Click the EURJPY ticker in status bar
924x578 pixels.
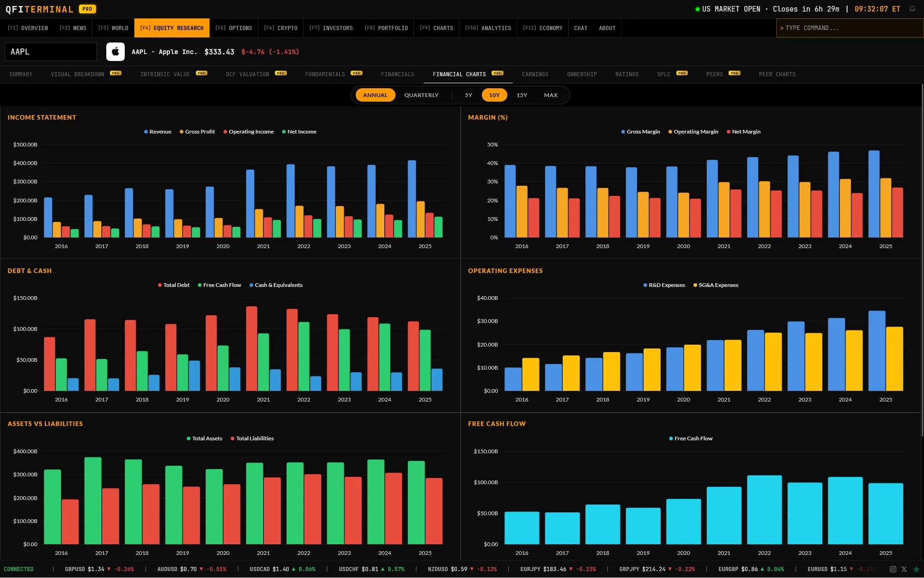pos(558,569)
